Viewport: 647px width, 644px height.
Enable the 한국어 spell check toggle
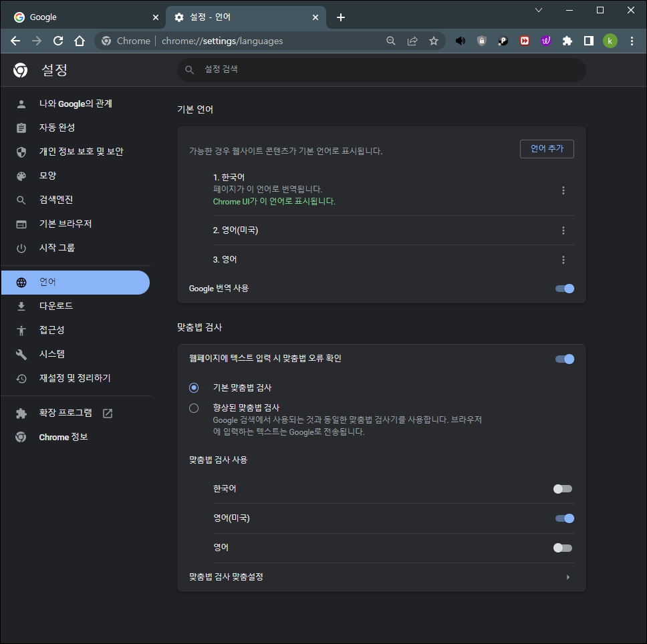pyautogui.click(x=562, y=488)
